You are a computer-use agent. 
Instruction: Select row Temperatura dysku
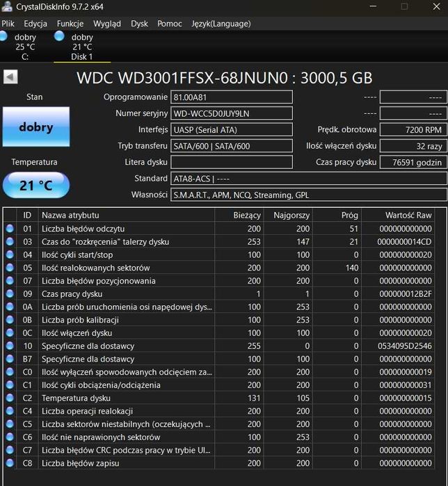click(x=219, y=398)
